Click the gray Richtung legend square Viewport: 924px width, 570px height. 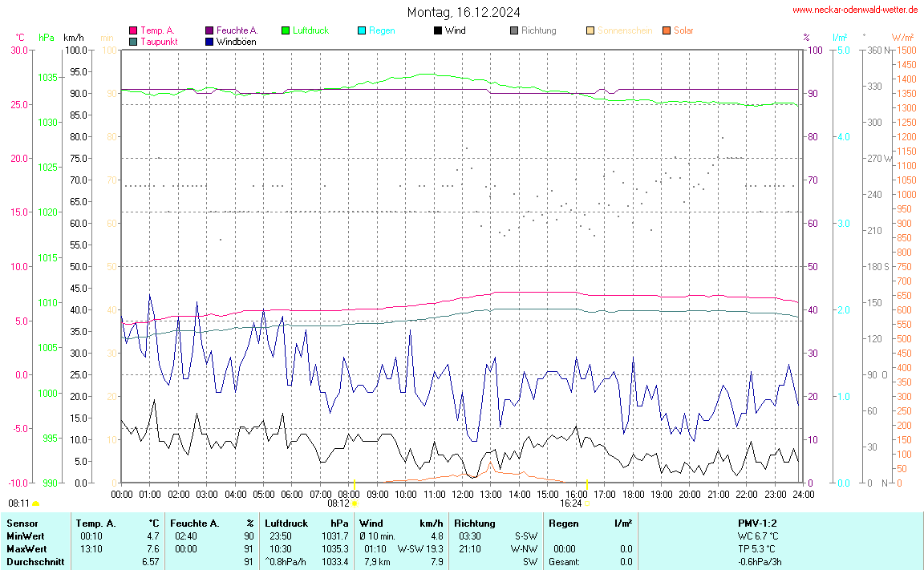514,30
